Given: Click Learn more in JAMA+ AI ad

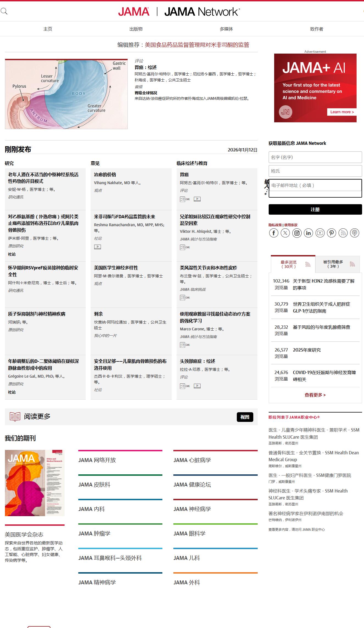Looking at the screenshot, I should (x=342, y=112).
